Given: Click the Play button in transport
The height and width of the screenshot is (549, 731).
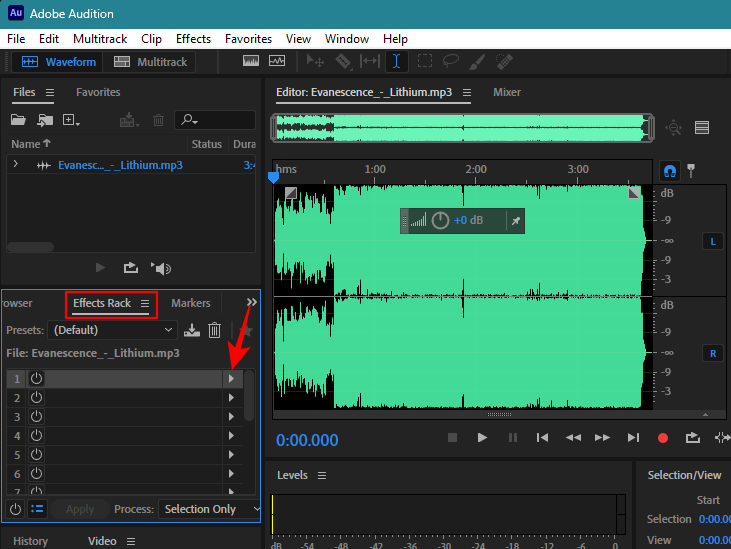Looking at the screenshot, I should click(482, 438).
